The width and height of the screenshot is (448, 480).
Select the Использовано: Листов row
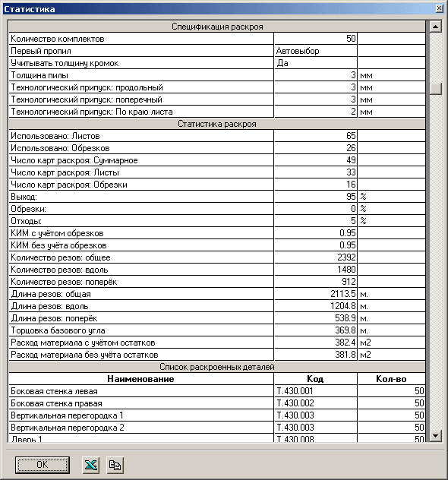217,136
